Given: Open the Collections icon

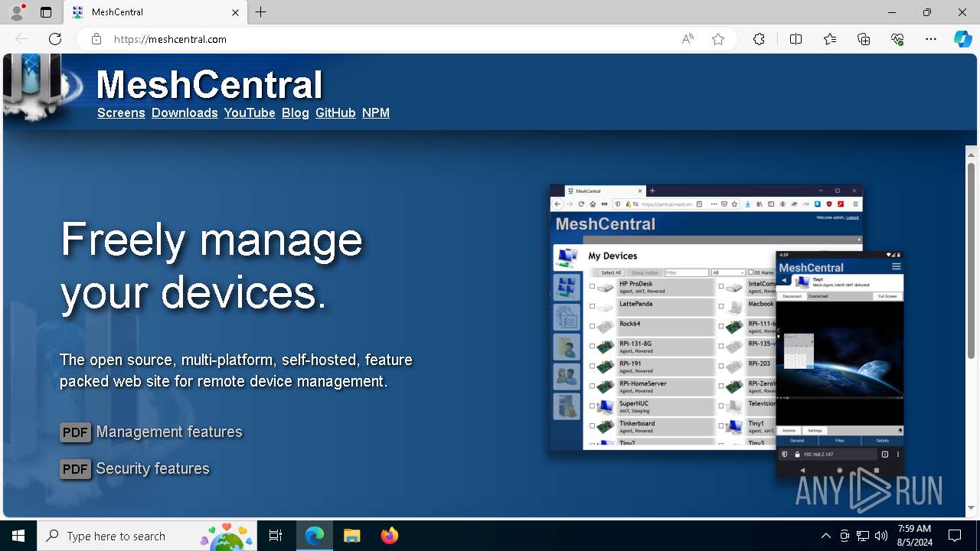Looking at the screenshot, I should [x=864, y=39].
